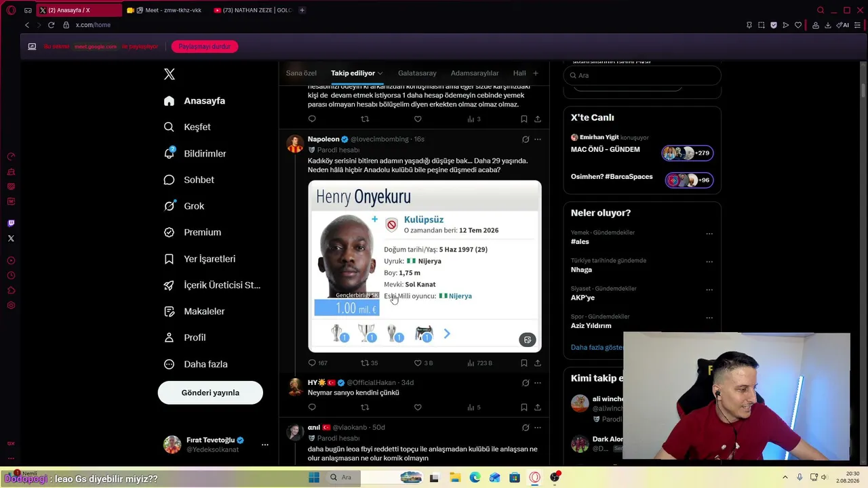Add page to Opera bookmarks heart
The height and width of the screenshot is (488, 868).
coord(798,25)
